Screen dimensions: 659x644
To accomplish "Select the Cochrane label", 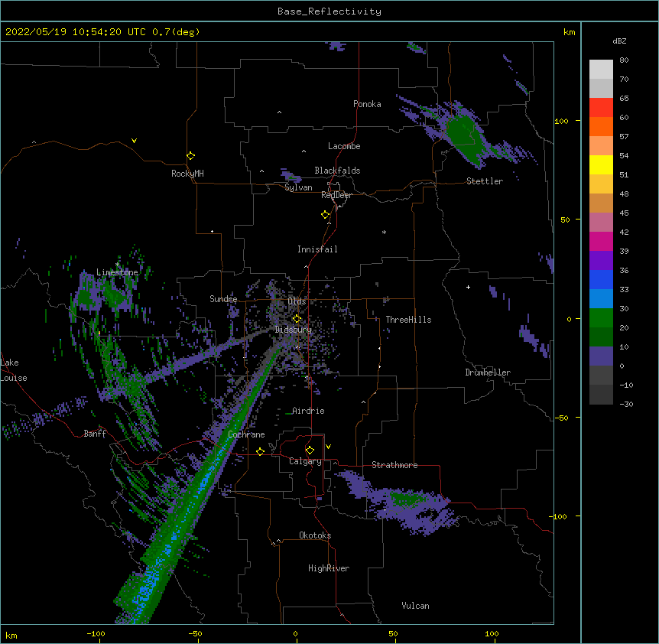I will point(246,434).
